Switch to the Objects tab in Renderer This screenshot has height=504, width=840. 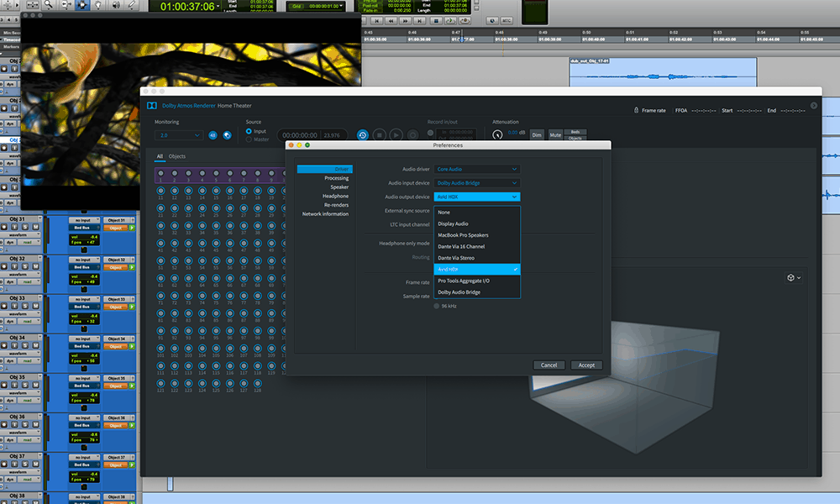(176, 156)
